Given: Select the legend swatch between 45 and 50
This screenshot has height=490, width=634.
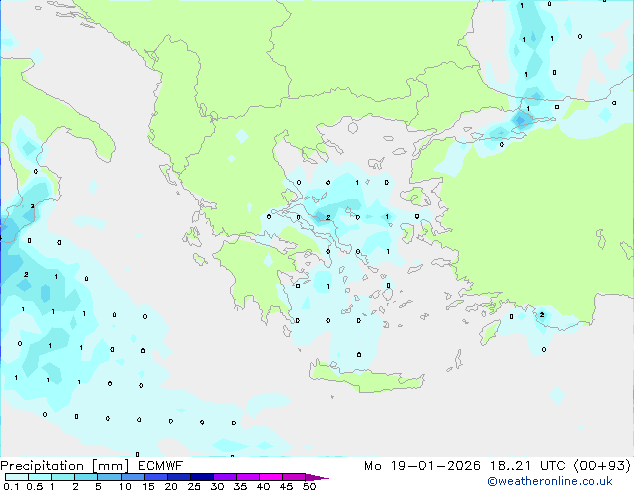Looking at the screenshot, I should coord(294,477).
